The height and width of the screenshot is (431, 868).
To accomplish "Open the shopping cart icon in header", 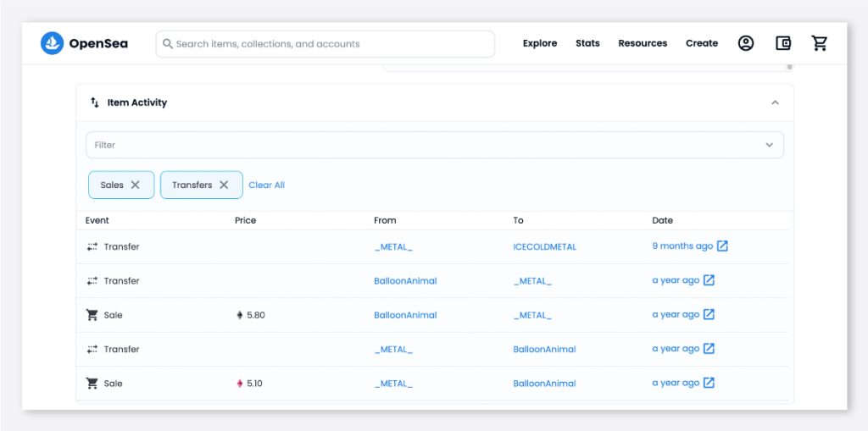I will click(x=820, y=43).
